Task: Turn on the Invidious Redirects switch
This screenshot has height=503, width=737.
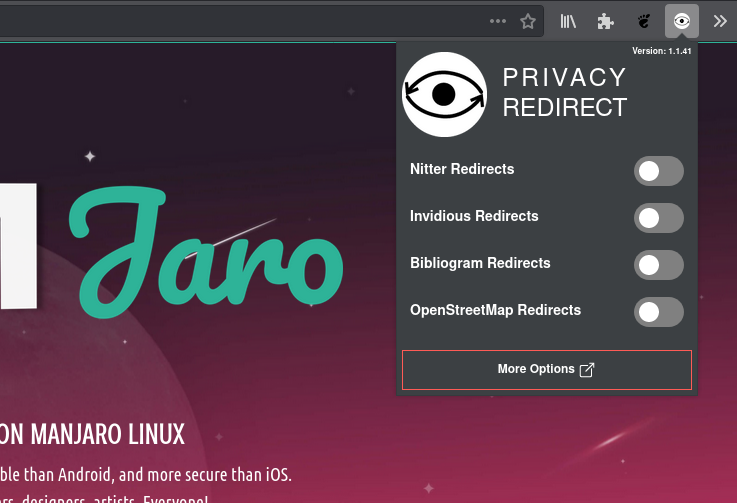Action: (x=658, y=218)
